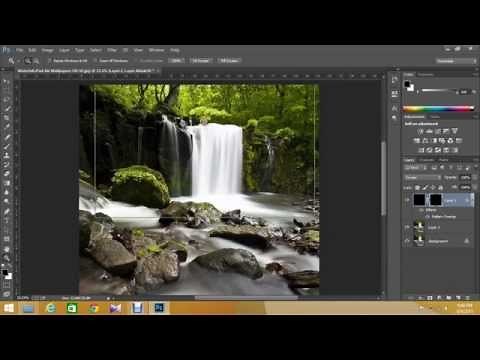
Task: Select the Eraser tool
Action: click(x=6, y=173)
